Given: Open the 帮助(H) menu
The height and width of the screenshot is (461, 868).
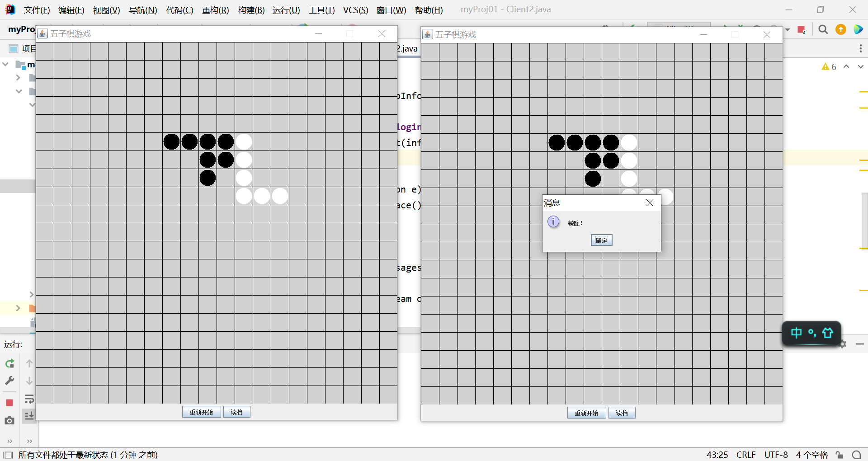Looking at the screenshot, I should tap(429, 10).
